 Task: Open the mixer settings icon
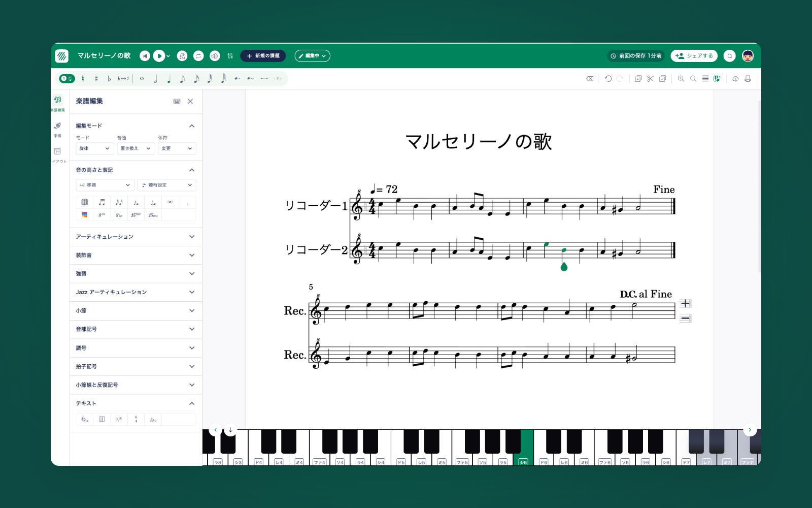(x=230, y=56)
